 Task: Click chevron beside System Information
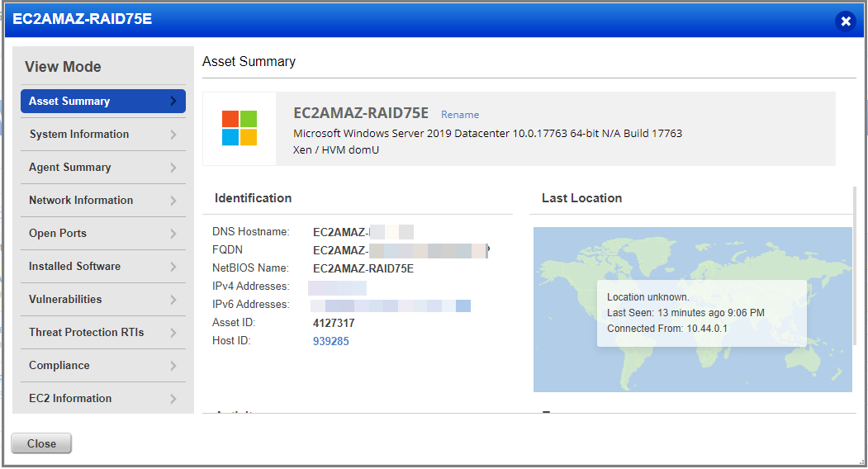pyautogui.click(x=173, y=135)
